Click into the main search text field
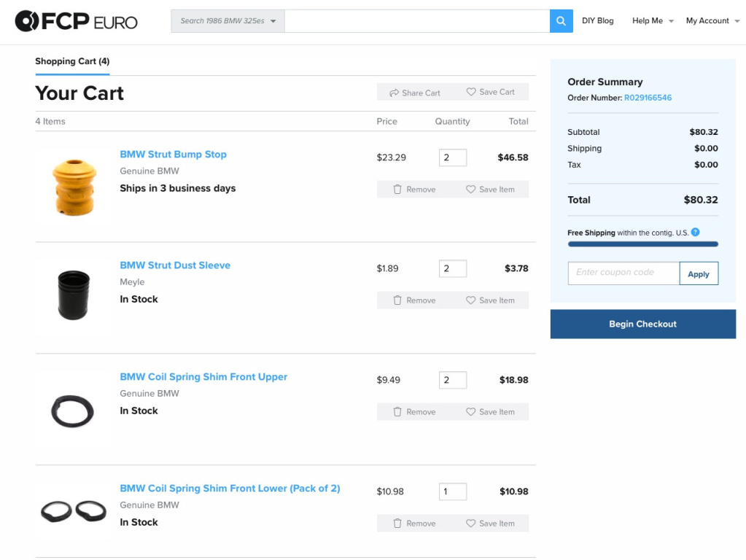Screen dimensions: 746x560 417,21
